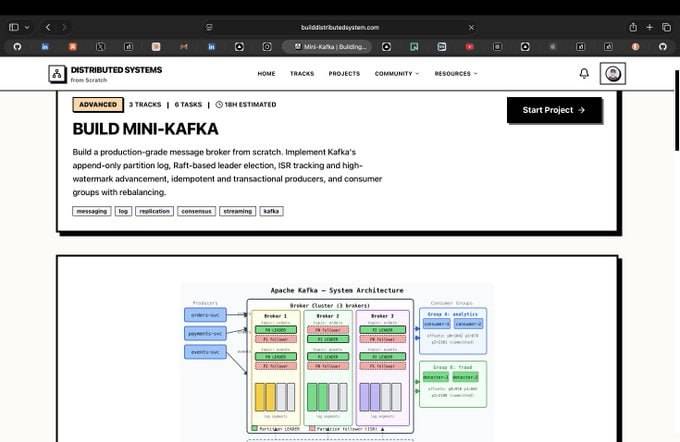The height and width of the screenshot is (442, 680).
Task: Go back with the back arrow
Action: point(48,27)
